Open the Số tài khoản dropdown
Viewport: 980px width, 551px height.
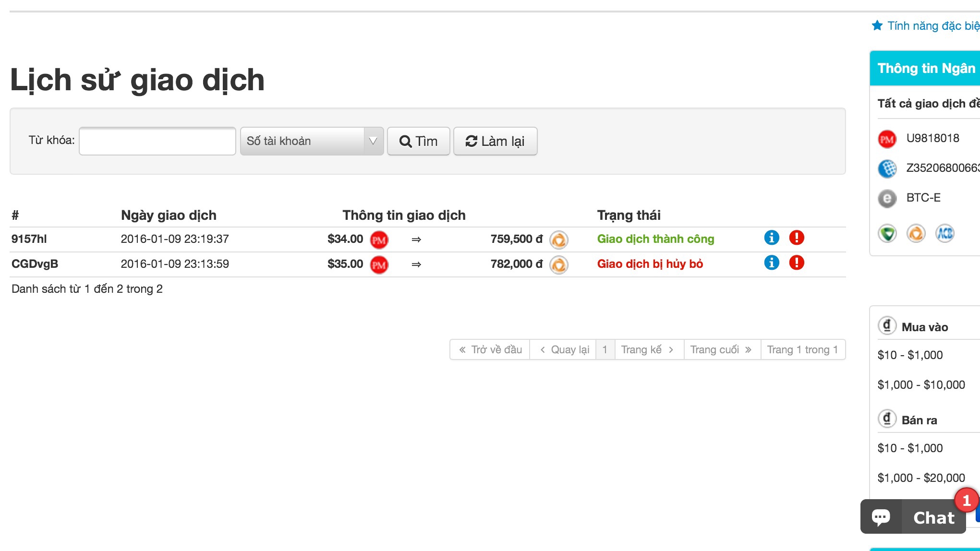click(302, 141)
